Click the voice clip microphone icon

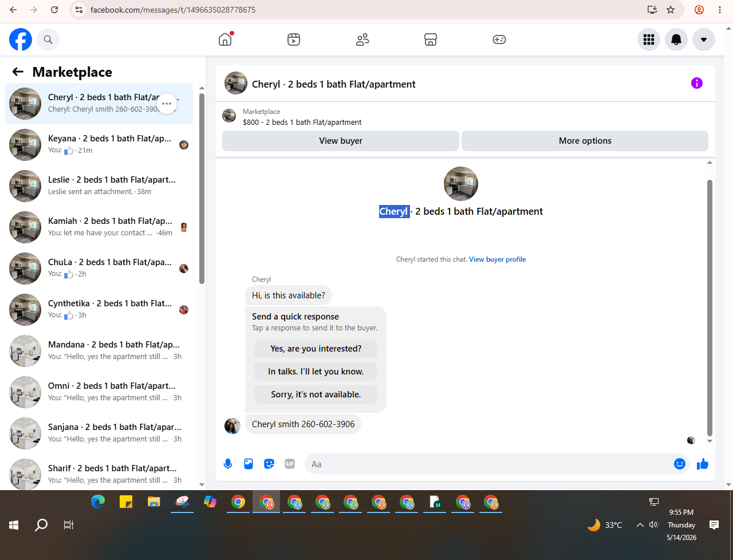[x=228, y=464]
